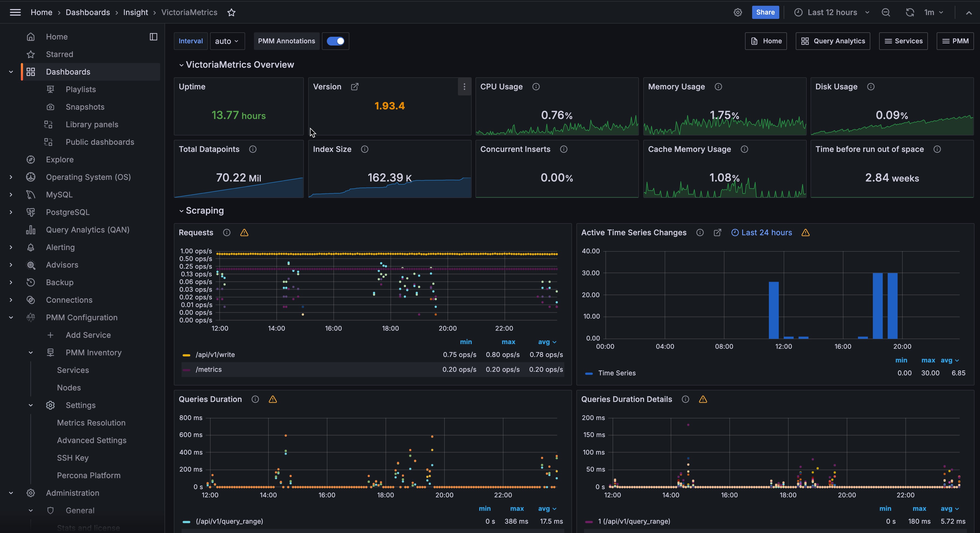The width and height of the screenshot is (980, 533).
Task: Click the zoom out time range icon
Action: [886, 12]
